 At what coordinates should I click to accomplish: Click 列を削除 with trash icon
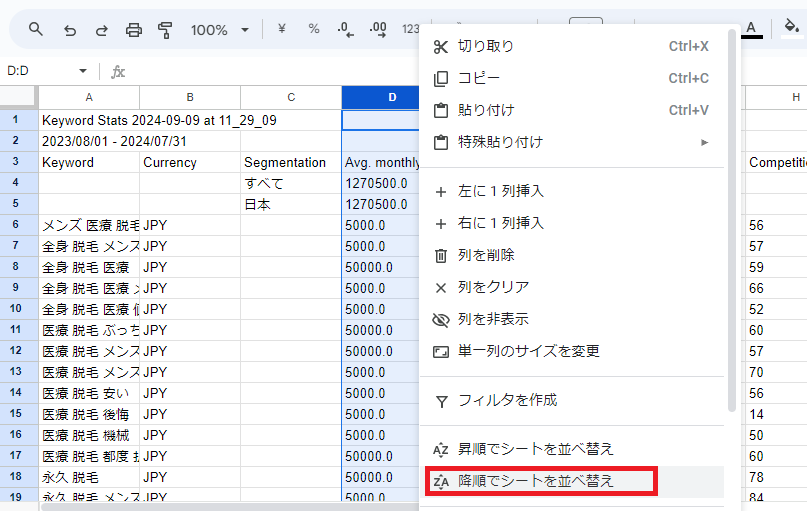pos(486,255)
